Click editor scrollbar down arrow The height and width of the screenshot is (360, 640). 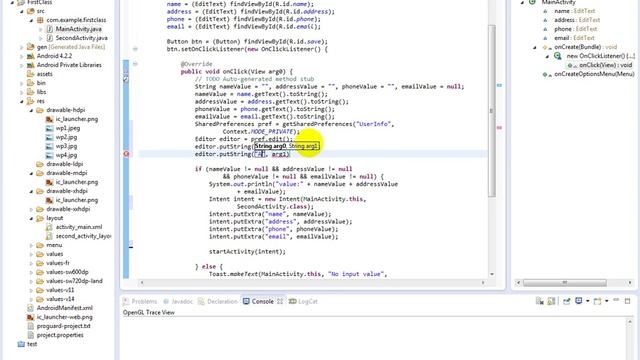(x=492, y=274)
